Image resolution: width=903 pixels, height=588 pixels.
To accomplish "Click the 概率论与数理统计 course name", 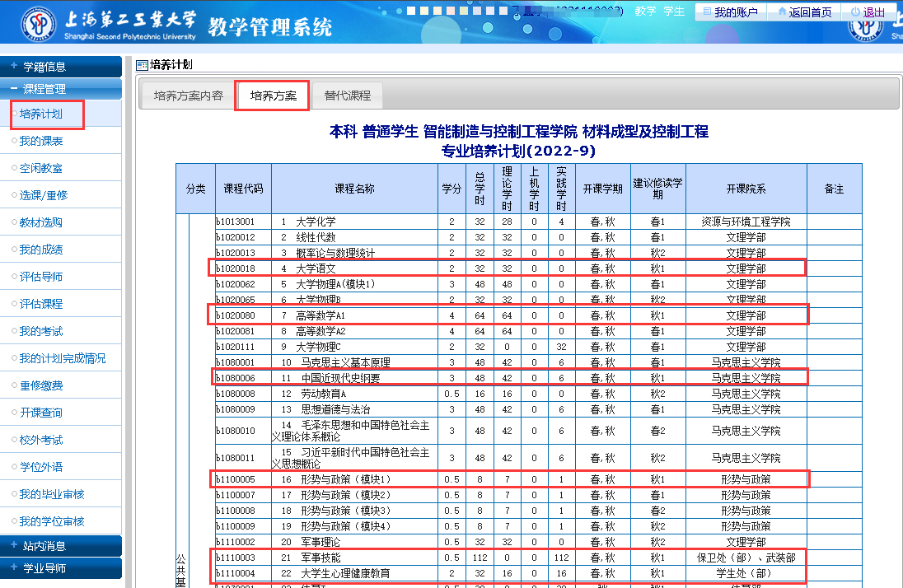I will pyautogui.click(x=335, y=253).
